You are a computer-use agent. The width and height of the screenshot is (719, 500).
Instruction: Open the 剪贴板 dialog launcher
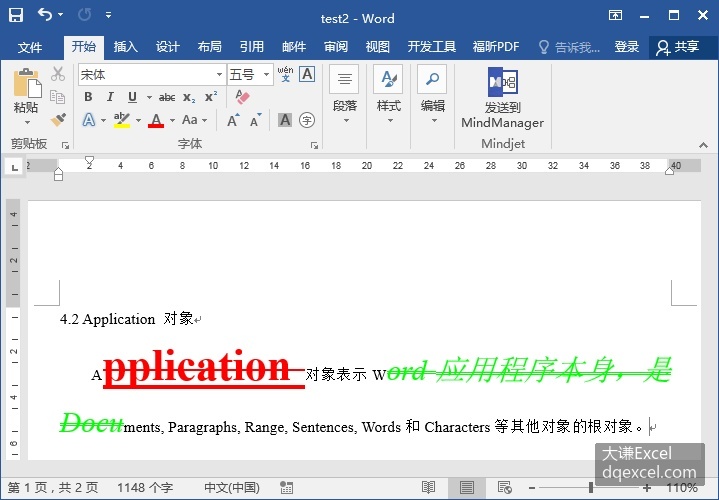(x=66, y=145)
